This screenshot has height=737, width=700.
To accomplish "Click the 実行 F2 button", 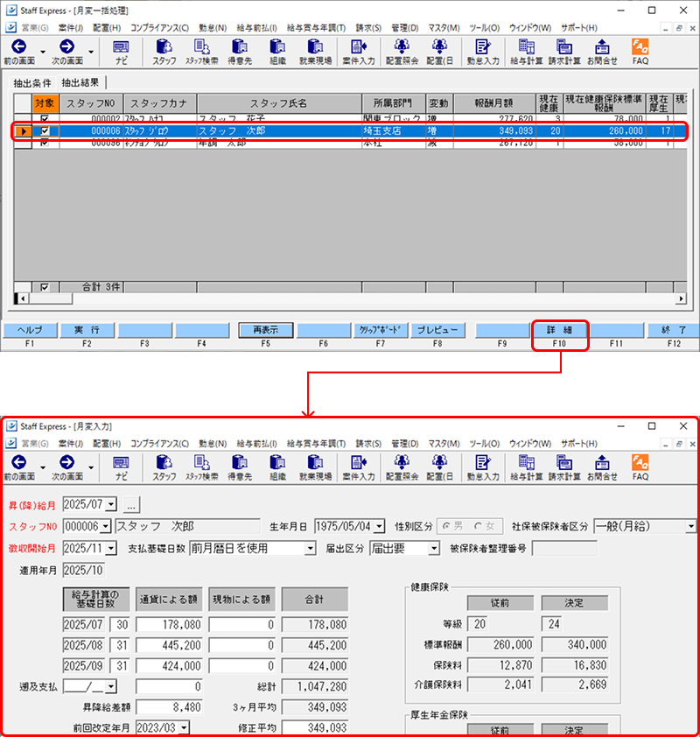I will (87, 331).
